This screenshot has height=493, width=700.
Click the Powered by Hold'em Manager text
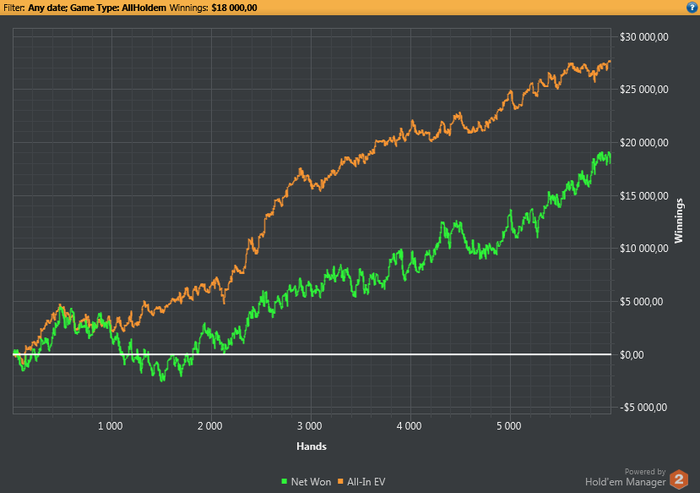click(x=625, y=477)
